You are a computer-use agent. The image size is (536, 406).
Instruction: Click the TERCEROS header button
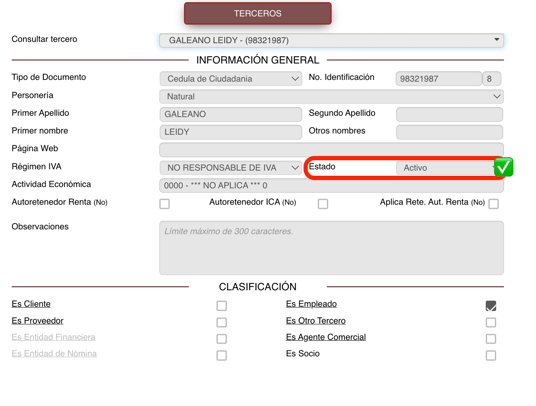[258, 13]
